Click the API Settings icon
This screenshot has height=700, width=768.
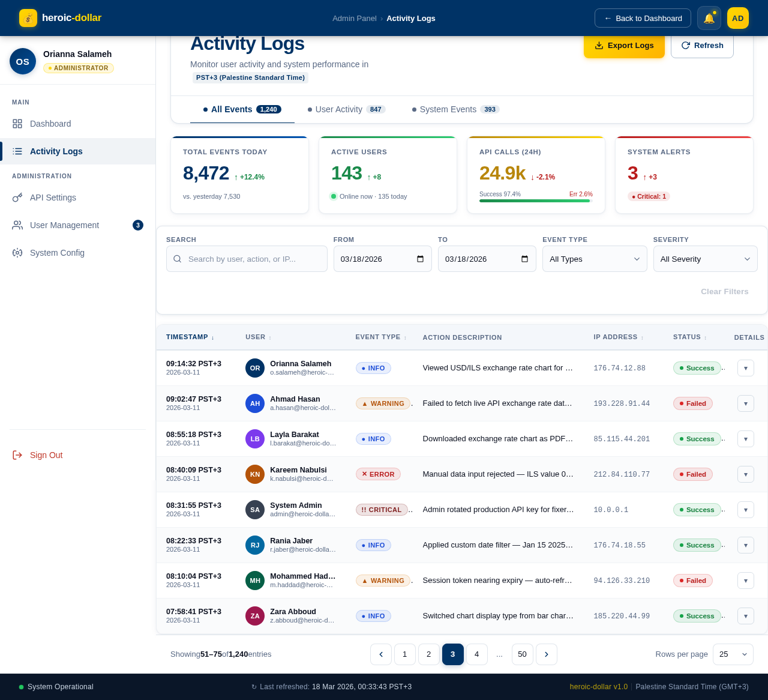coord(16,198)
